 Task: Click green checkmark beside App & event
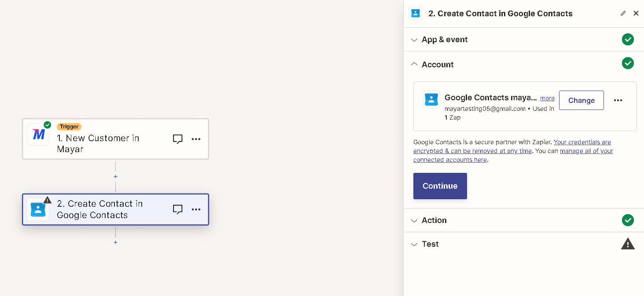pyautogui.click(x=628, y=40)
